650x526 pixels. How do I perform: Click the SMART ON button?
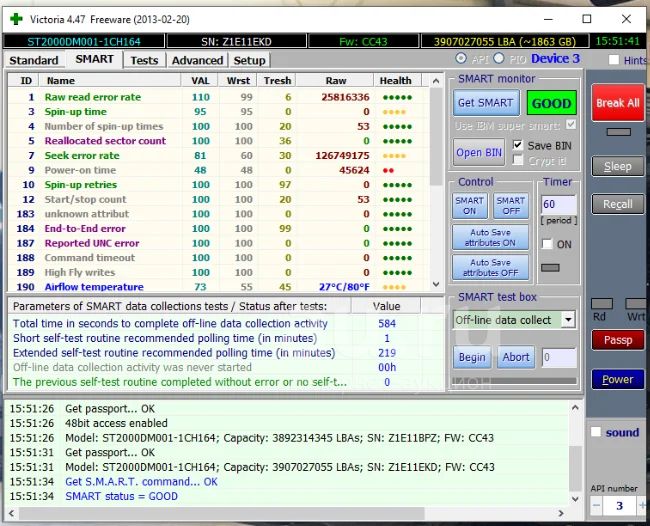pos(469,206)
